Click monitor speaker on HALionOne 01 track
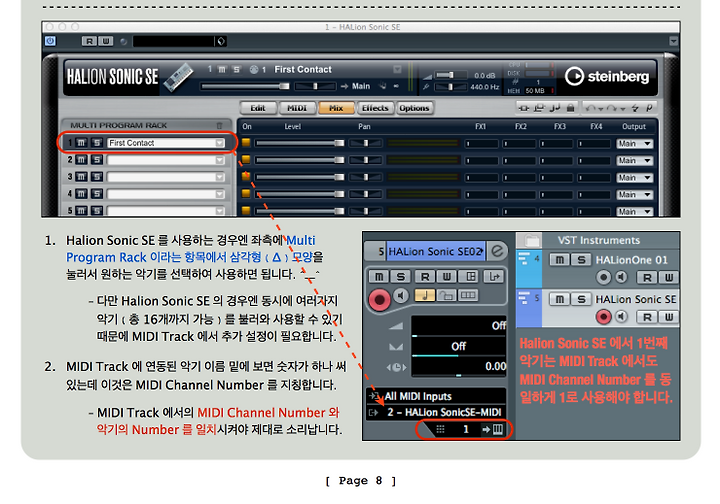This screenshot has width=720, height=504. pyautogui.click(x=621, y=277)
